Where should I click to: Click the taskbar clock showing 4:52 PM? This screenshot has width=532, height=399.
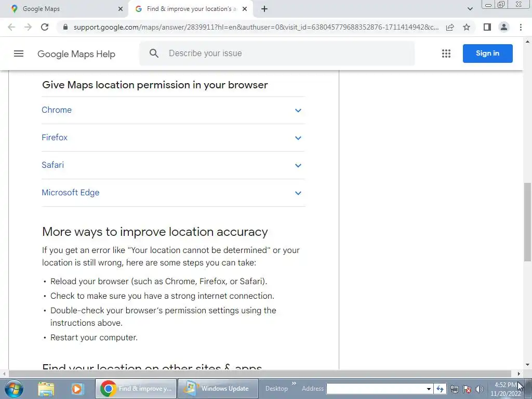coord(506,389)
